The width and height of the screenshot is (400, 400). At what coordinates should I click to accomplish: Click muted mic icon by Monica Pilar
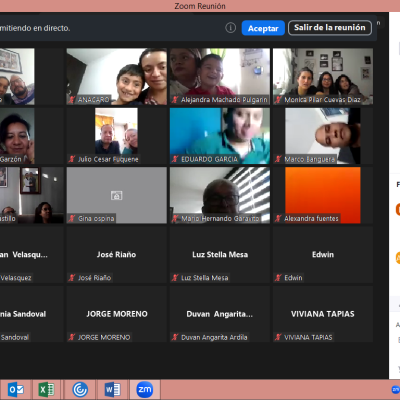[x=278, y=100]
